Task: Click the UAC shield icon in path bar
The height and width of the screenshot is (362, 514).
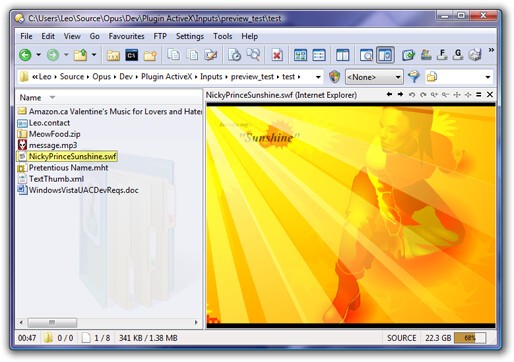Action: [x=334, y=77]
